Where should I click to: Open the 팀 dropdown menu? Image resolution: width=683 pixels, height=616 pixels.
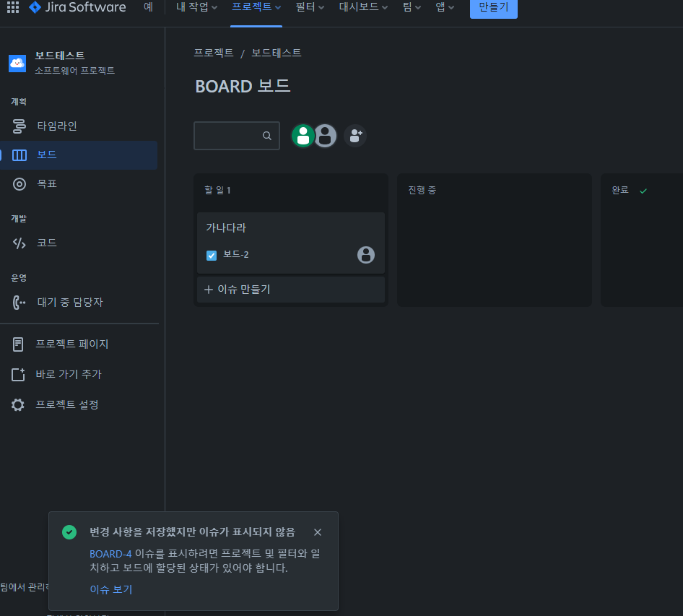(412, 7)
